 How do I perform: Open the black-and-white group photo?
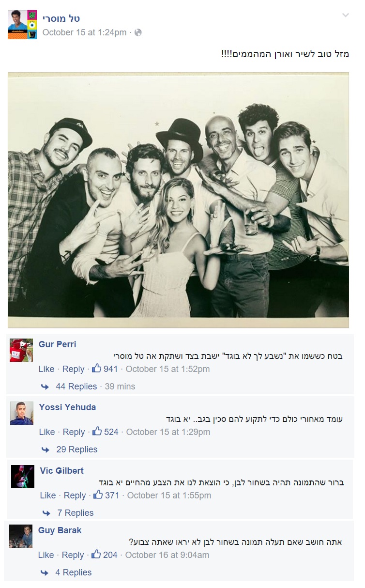click(178, 200)
